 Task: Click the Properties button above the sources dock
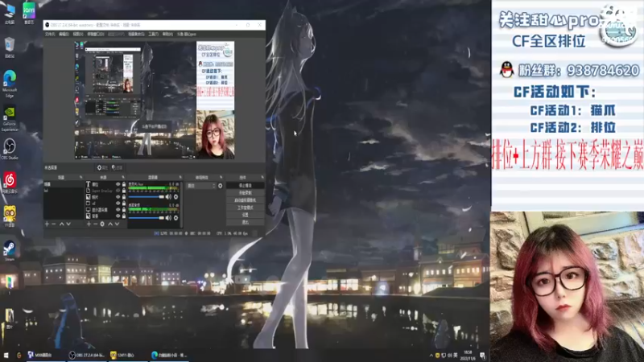102,168
